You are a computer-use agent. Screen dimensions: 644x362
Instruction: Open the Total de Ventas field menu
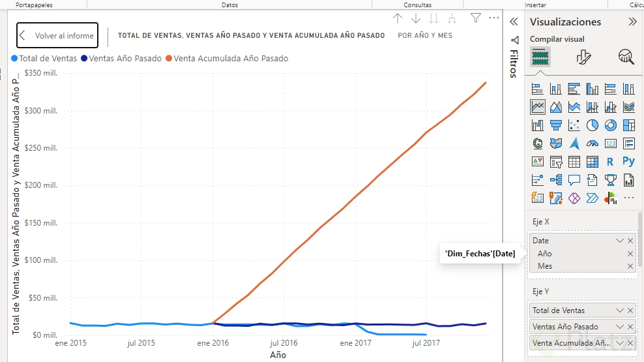[x=620, y=310]
